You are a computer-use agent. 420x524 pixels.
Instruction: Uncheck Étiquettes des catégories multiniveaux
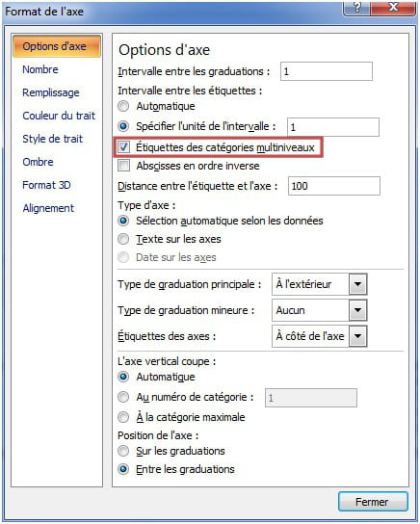point(123,147)
